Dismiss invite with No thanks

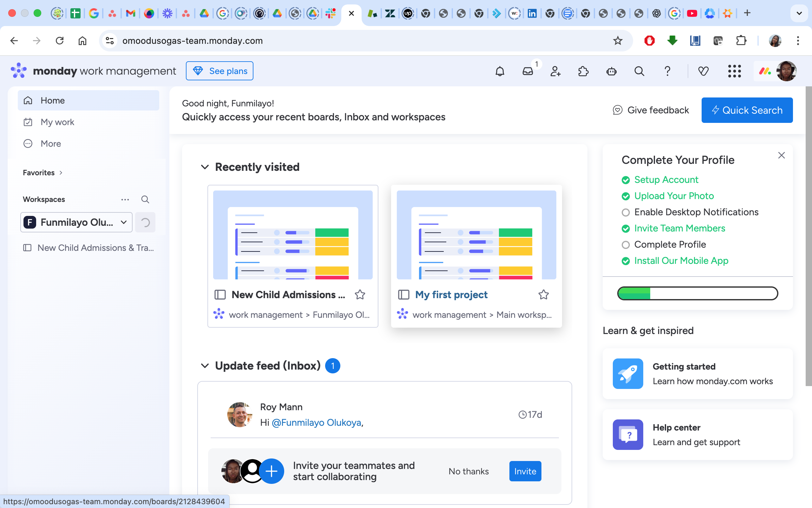click(x=468, y=471)
